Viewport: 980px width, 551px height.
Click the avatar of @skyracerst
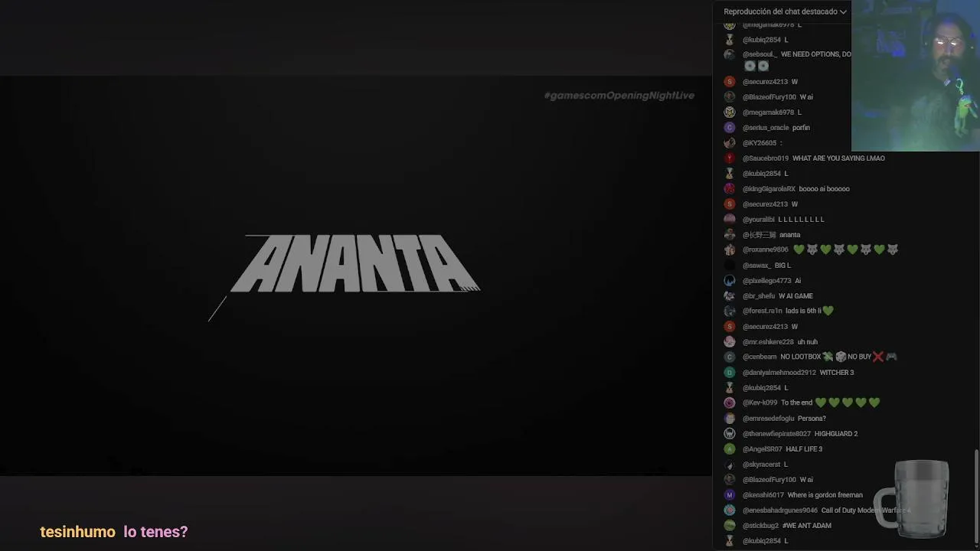tap(730, 465)
